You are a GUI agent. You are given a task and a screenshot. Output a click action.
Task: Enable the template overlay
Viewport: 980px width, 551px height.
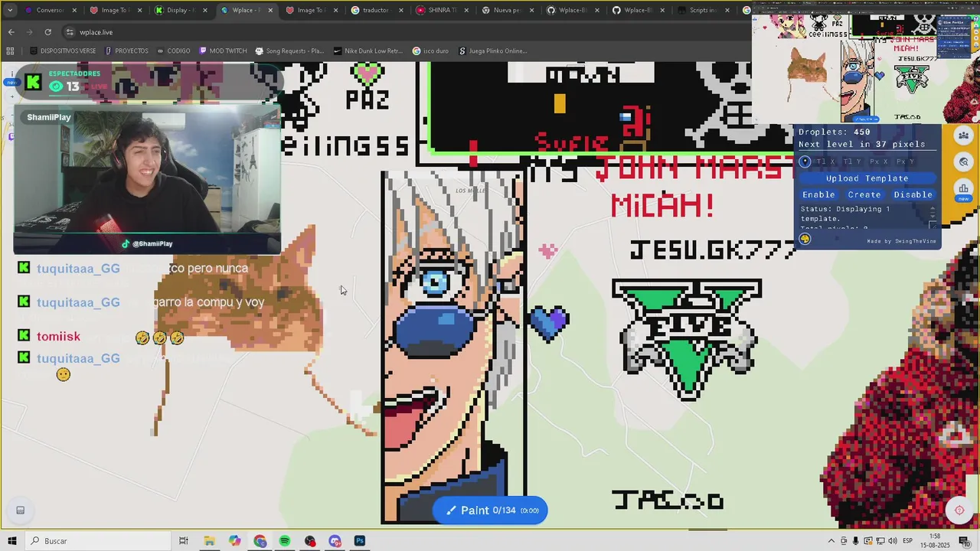tap(818, 194)
